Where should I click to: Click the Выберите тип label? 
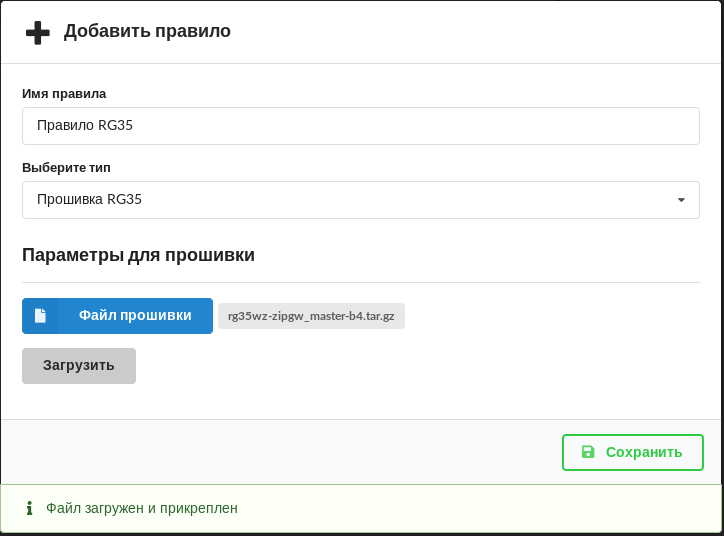tap(66, 167)
